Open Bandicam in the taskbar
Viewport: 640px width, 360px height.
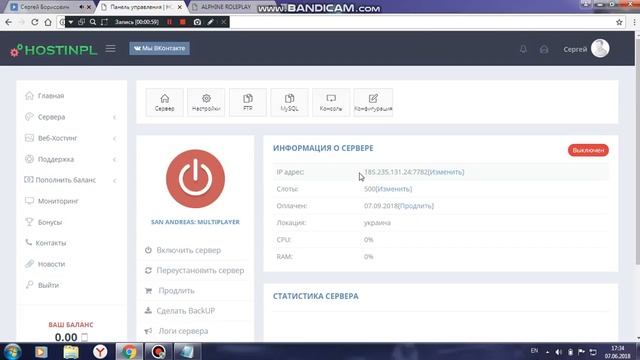[158, 352]
